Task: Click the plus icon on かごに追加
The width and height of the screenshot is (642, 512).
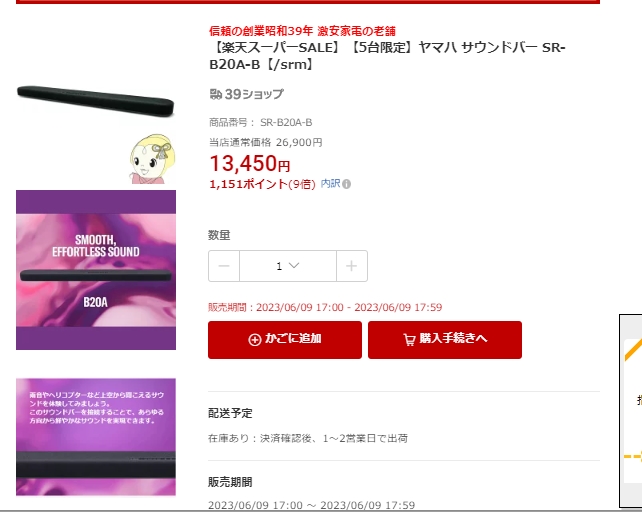Action: click(254, 340)
